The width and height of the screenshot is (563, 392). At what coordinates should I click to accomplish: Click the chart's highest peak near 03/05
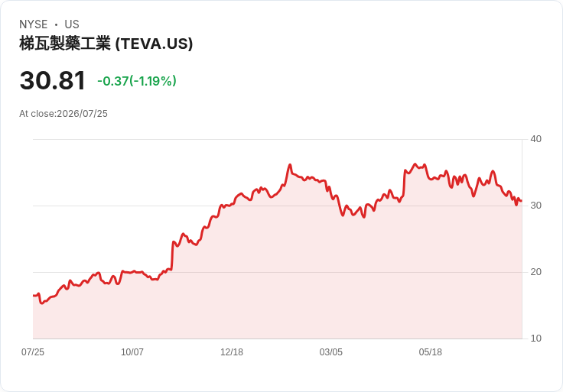pos(290,164)
